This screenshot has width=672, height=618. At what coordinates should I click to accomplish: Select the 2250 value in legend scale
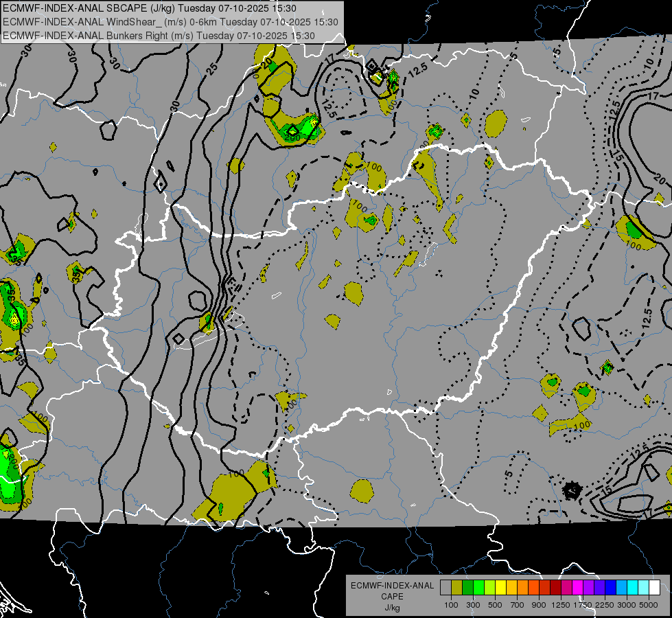pyautogui.click(x=605, y=605)
